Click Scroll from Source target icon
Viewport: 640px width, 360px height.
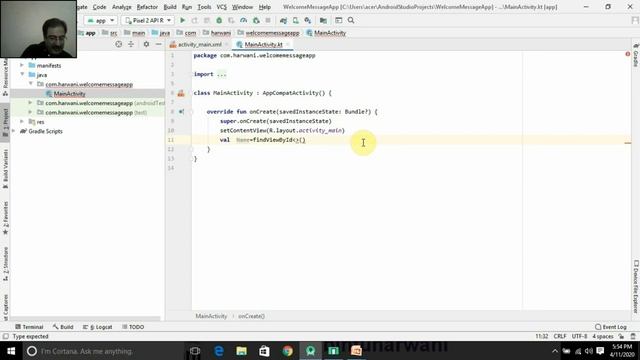(118, 44)
